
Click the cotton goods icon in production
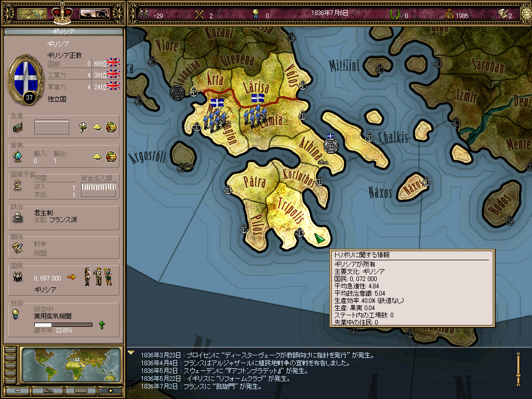coord(83,127)
